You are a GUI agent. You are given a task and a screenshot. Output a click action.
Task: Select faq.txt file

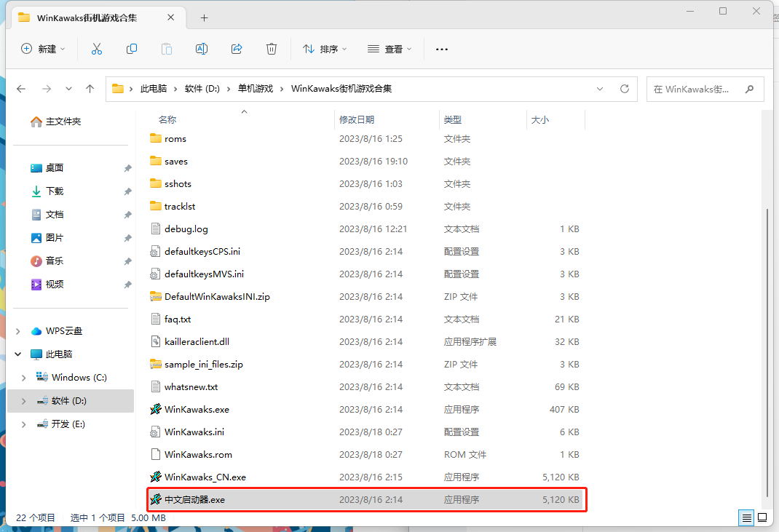(x=367, y=319)
